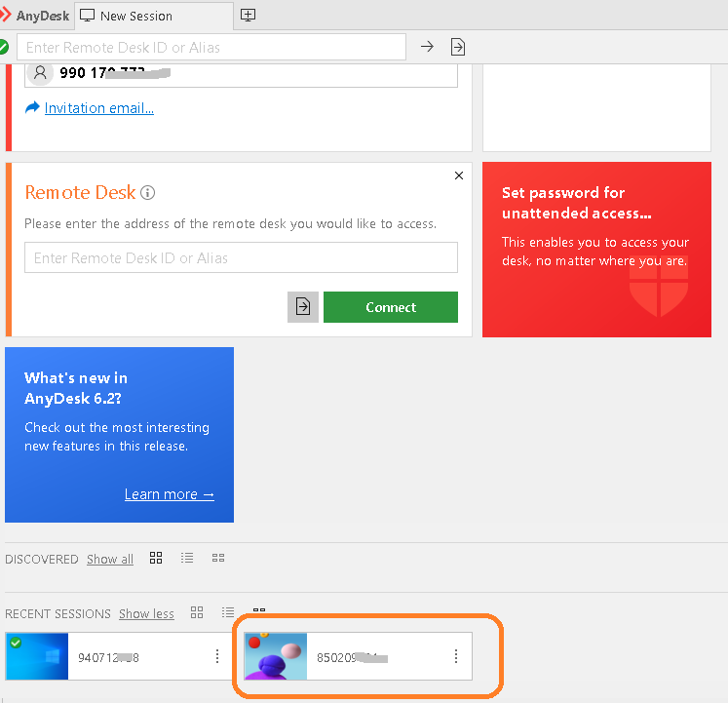Image resolution: width=728 pixels, height=703 pixels.
Task: Click the What's new in AnyDesk 6.2 card
Action: 119,435
